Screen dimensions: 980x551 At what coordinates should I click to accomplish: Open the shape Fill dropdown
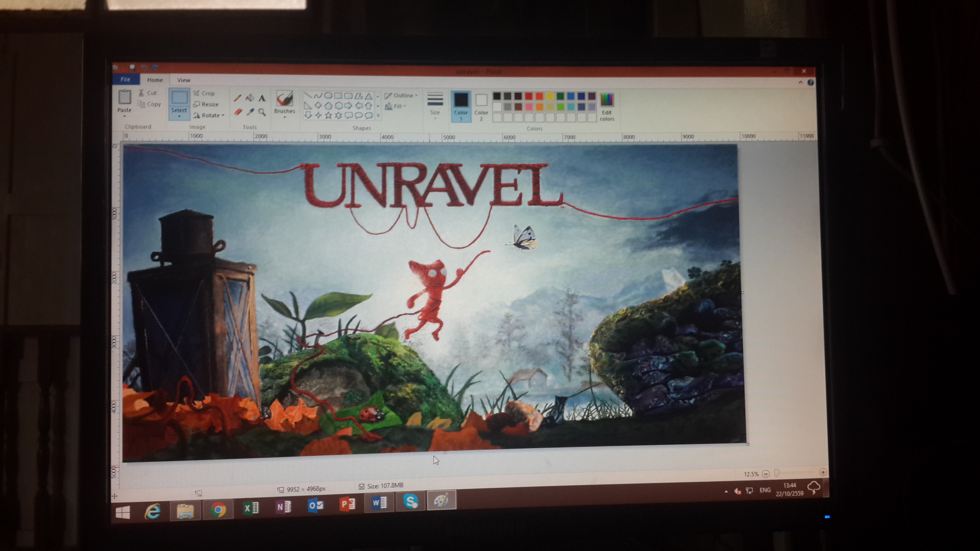coord(396,106)
